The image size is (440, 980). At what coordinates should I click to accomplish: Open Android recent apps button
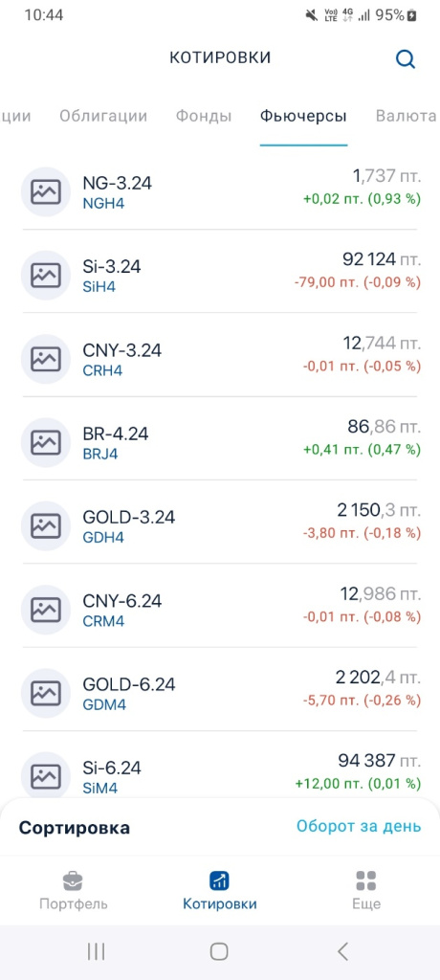tap(96, 951)
